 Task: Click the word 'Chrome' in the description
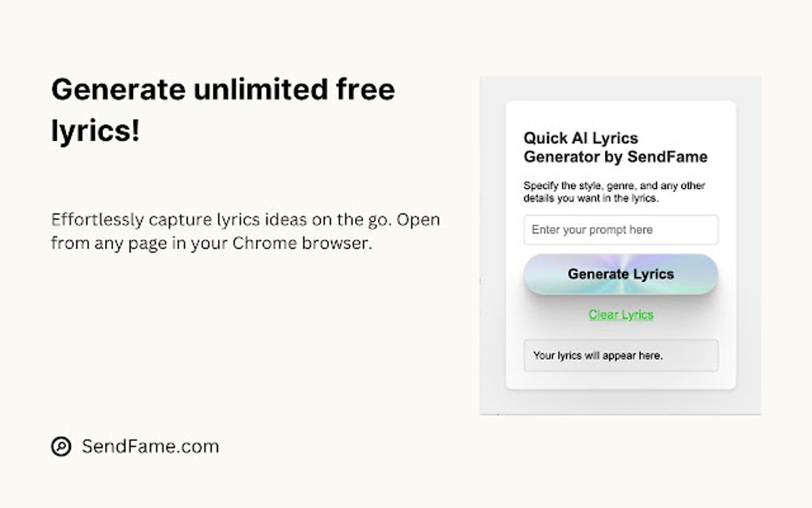(x=264, y=244)
